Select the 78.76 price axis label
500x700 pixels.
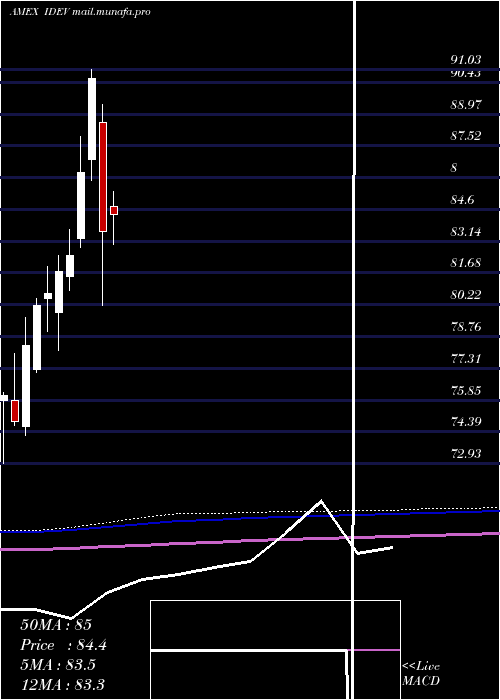[x=466, y=327]
